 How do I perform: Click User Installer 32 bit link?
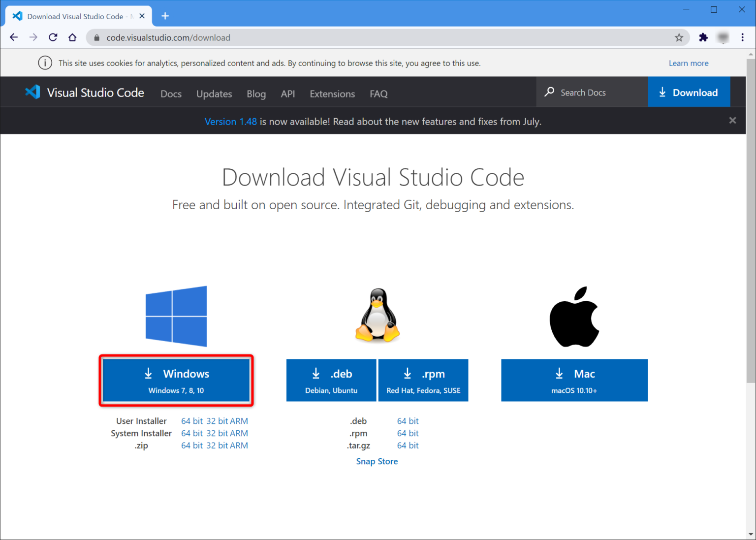click(x=217, y=421)
